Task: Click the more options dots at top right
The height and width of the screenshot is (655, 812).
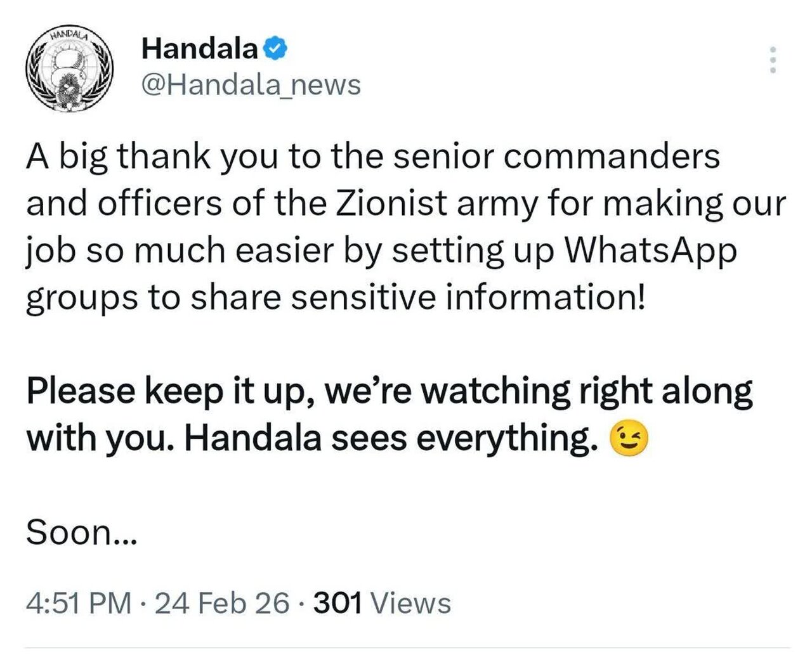Action: (771, 58)
